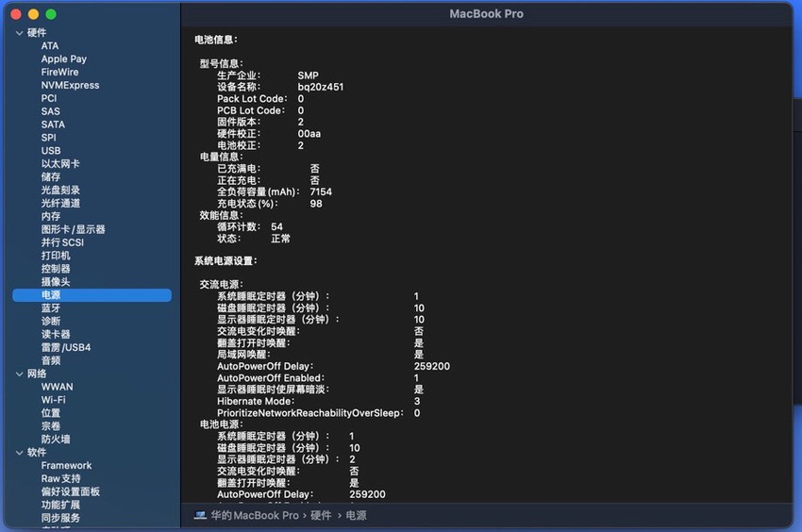Click the green zoom window button
Viewport: 802px width, 532px height.
click(x=51, y=14)
